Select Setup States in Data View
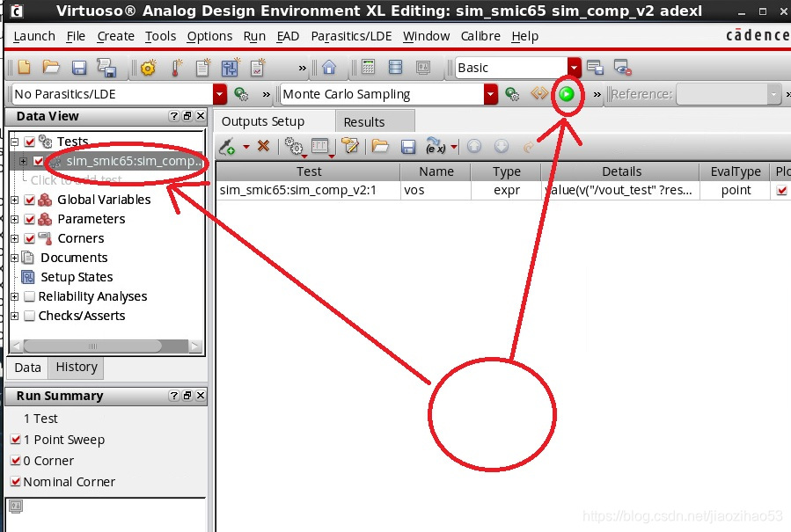The width and height of the screenshot is (791, 532). coord(77,277)
